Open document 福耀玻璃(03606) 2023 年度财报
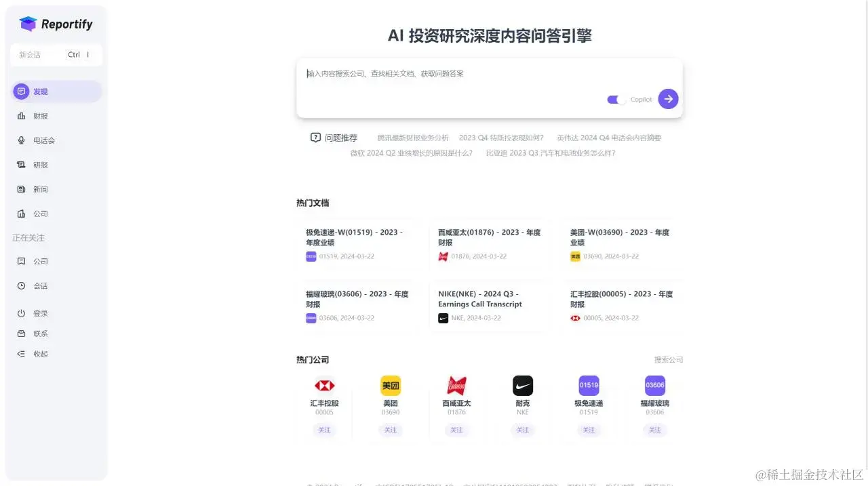This screenshot has height=486, width=868. pos(357,306)
